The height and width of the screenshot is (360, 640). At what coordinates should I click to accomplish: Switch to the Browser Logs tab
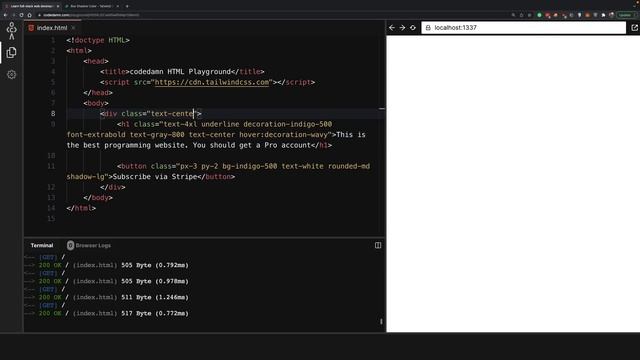[x=93, y=245]
